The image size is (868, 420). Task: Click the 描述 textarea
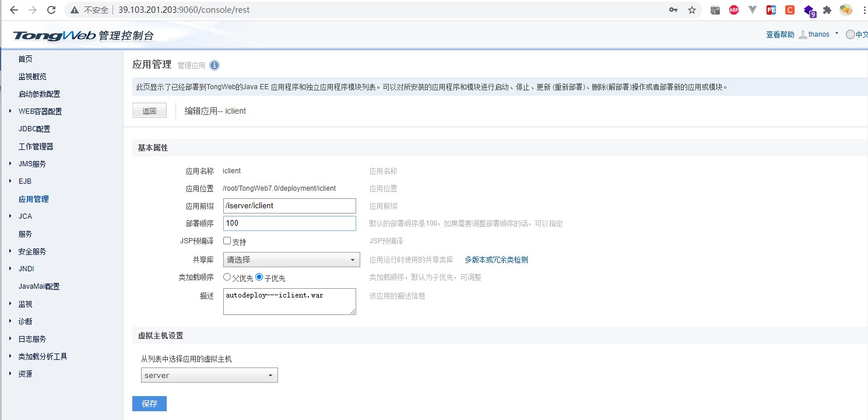click(290, 302)
